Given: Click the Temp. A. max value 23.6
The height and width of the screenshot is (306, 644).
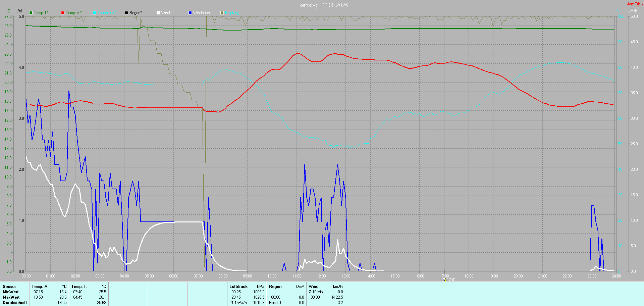Looking at the screenshot, I should coord(63,297).
